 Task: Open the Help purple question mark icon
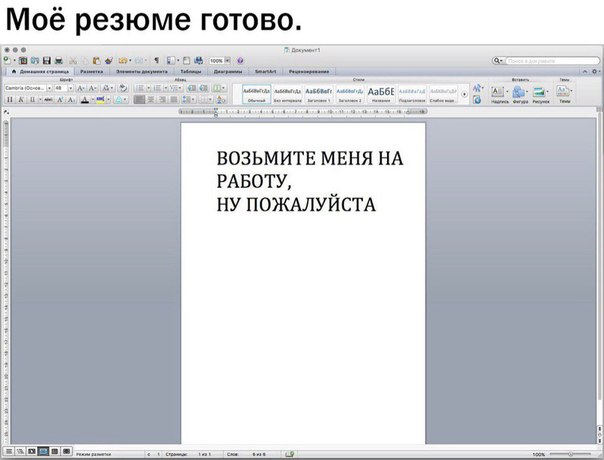tap(240, 61)
